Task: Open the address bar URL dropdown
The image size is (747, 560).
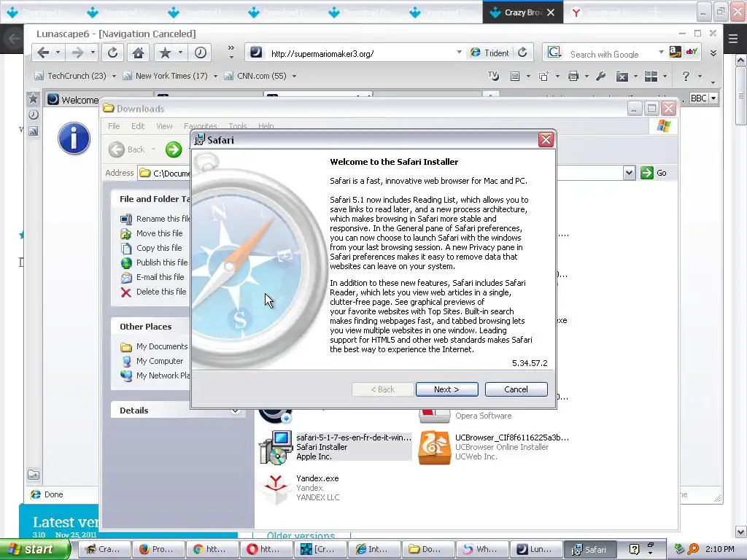Action: [x=459, y=52]
